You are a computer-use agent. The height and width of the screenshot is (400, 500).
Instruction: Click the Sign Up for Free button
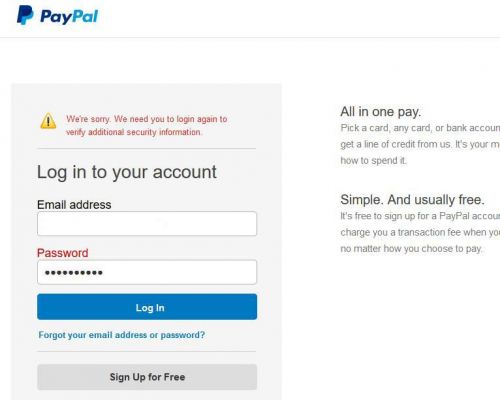click(x=147, y=377)
